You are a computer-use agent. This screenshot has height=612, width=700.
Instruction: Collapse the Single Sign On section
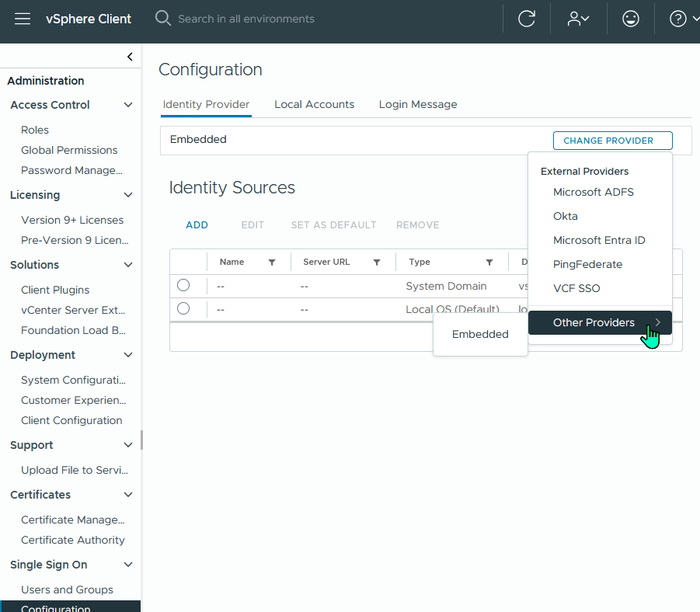pyautogui.click(x=128, y=565)
